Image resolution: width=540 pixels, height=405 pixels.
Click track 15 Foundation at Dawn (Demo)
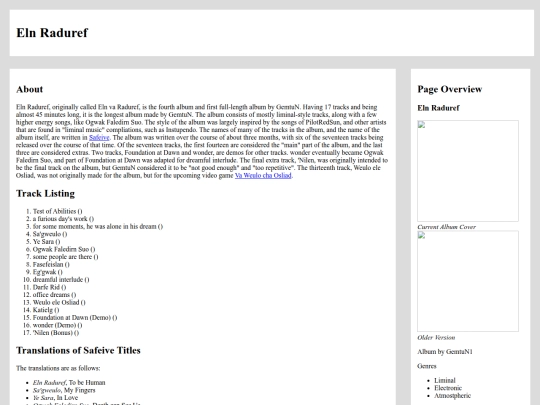[75, 317]
